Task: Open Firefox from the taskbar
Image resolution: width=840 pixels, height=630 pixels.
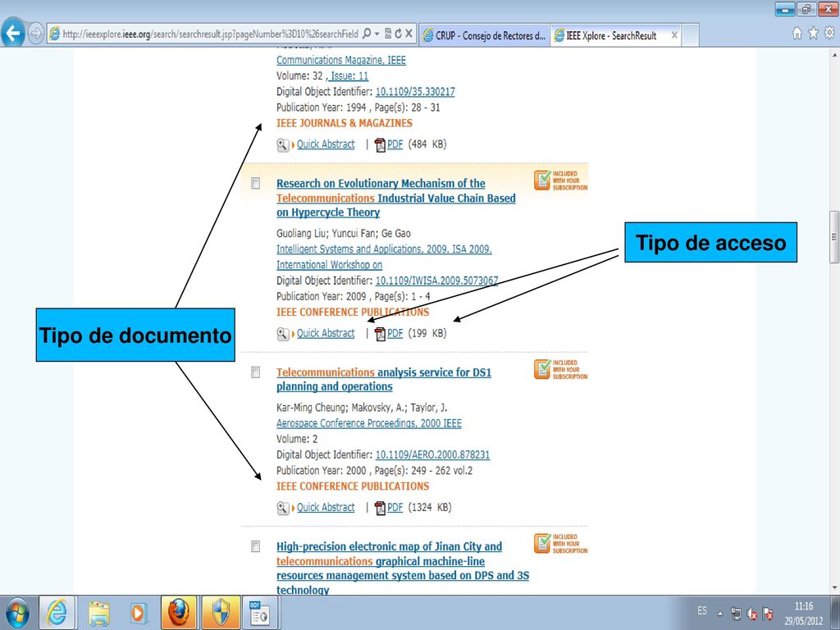Action: 179,612
